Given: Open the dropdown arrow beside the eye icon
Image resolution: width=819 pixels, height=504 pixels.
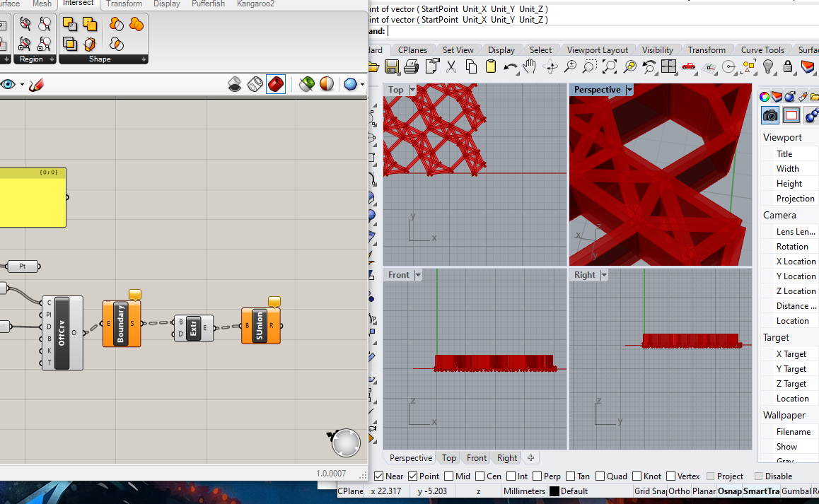Looking at the screenshot, I should pyautogui.click(x=22, y=85).
